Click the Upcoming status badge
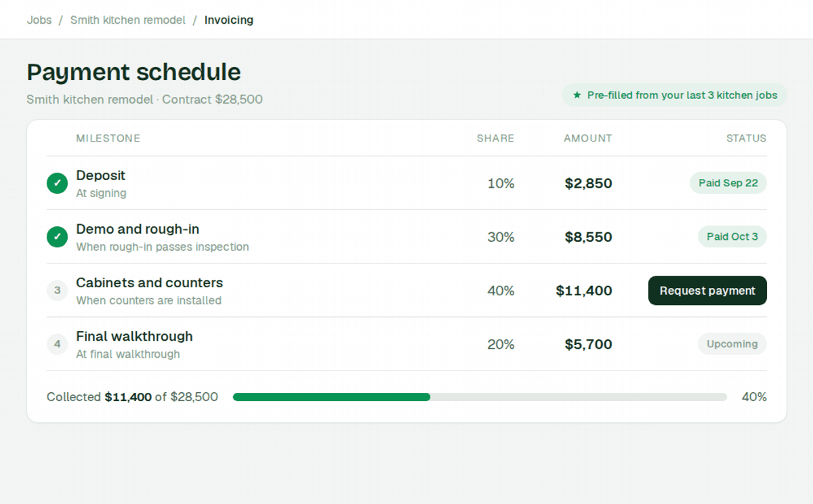Viewport: 813px width, 504px height. click(x=732, y=344)
